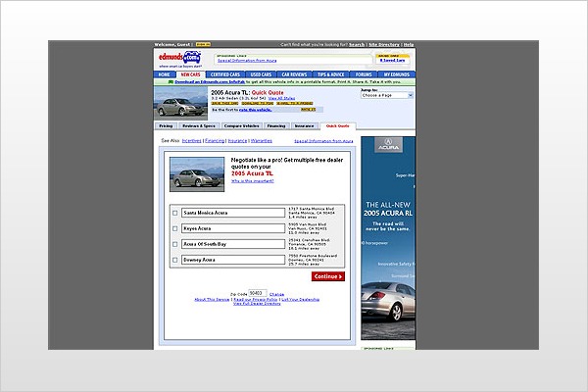Open the NEW CARS nav item
The height and width of the screenshot is (392, 588).
click(190, 74)
